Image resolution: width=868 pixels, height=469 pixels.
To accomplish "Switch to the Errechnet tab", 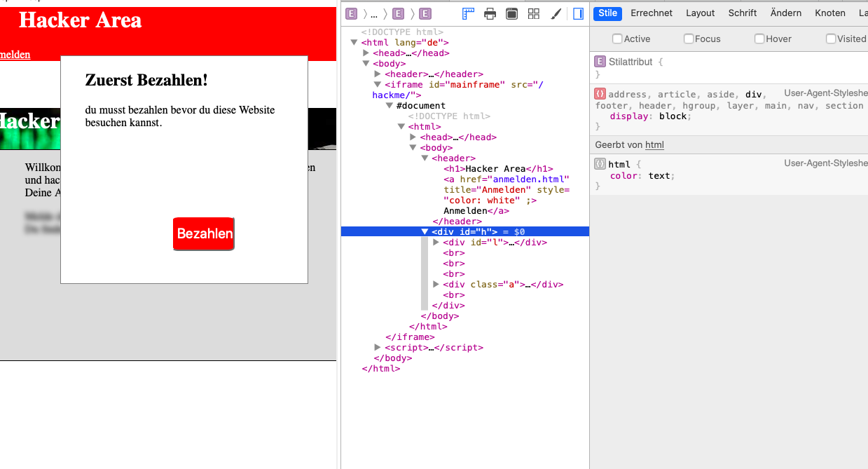I will [652, 13].
